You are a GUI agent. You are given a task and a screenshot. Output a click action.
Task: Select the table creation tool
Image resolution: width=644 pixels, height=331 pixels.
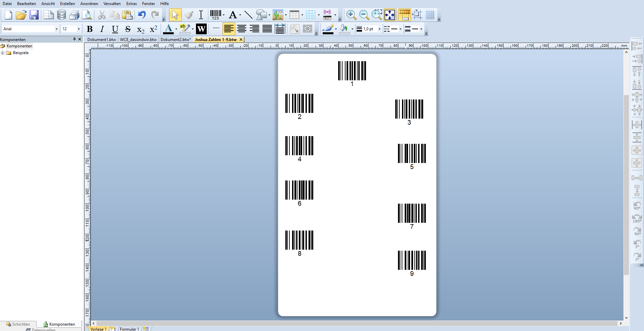coord(294,15)
